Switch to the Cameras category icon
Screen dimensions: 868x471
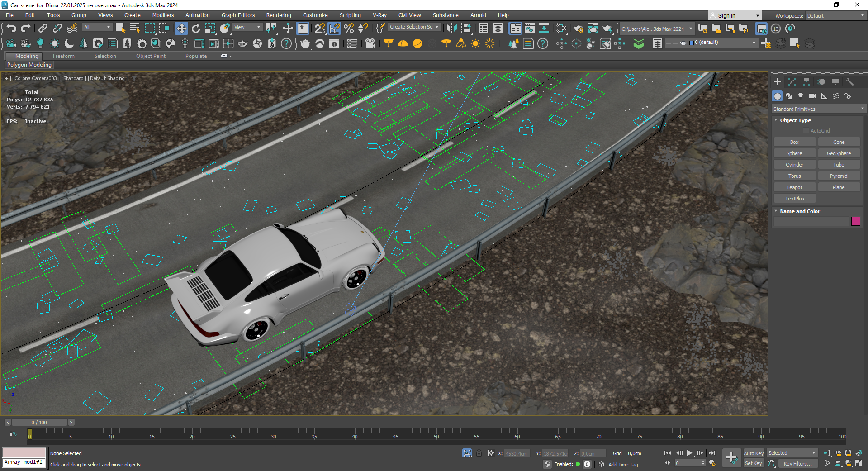click(812, 96)
